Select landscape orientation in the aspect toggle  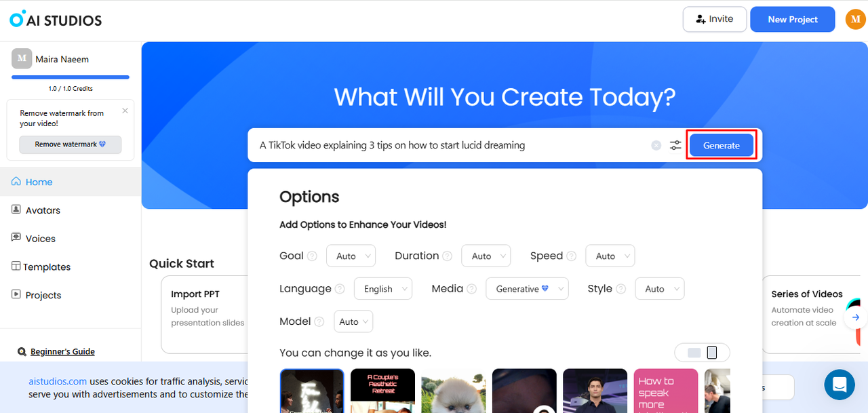point(694,353)
